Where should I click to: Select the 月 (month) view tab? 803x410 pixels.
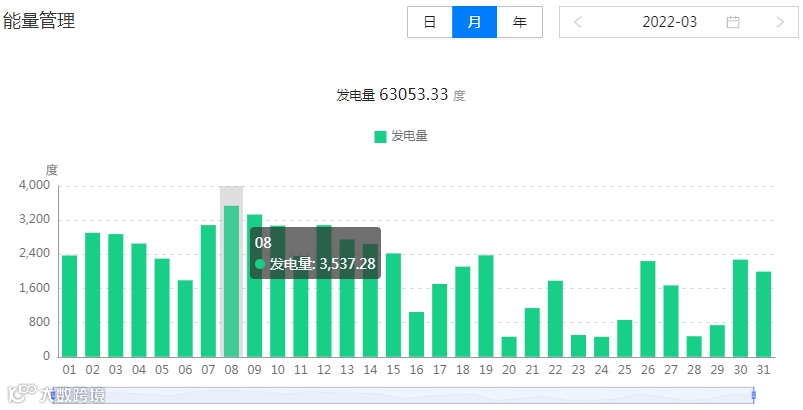tap(474, 22)
